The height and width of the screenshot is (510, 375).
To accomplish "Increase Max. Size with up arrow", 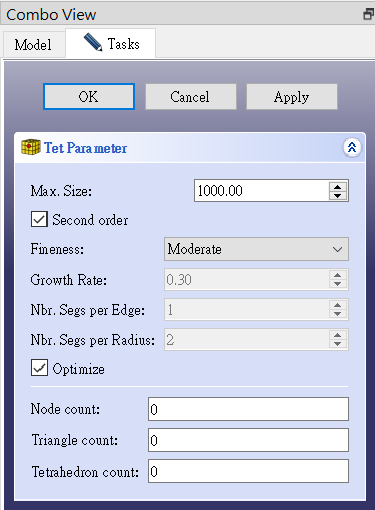I will [338, 186].
